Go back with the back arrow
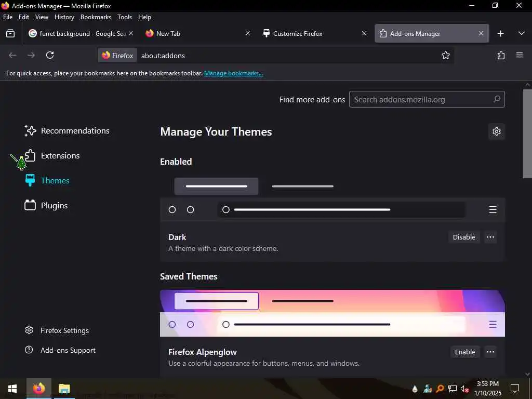The width and height of the screenshot is (532, 399). [x=12, y=55]
